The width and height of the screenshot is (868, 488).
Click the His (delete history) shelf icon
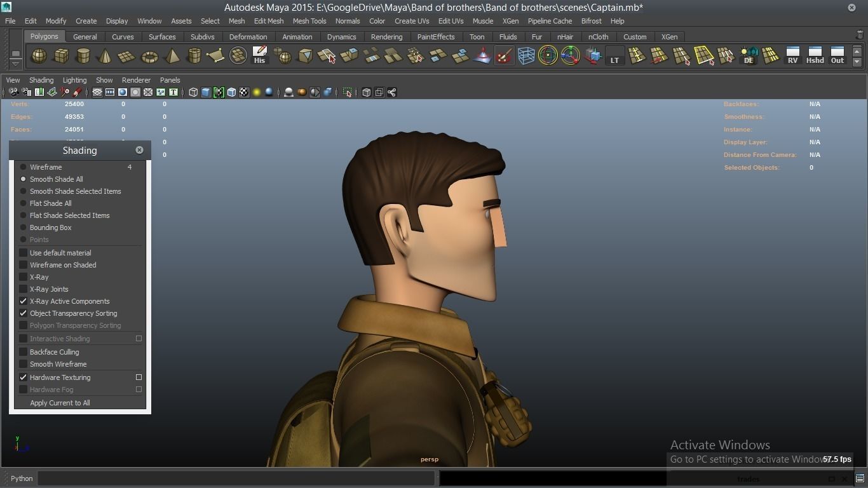point(259,56)
